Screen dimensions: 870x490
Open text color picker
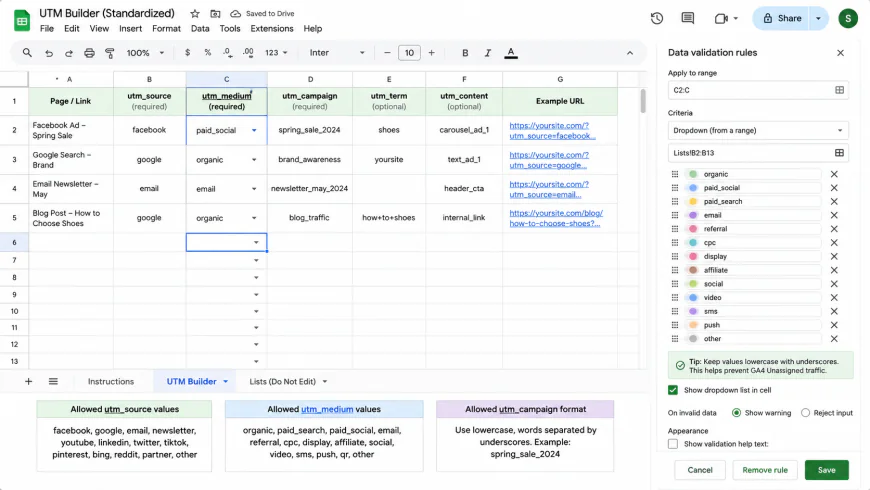click(511, 53)
